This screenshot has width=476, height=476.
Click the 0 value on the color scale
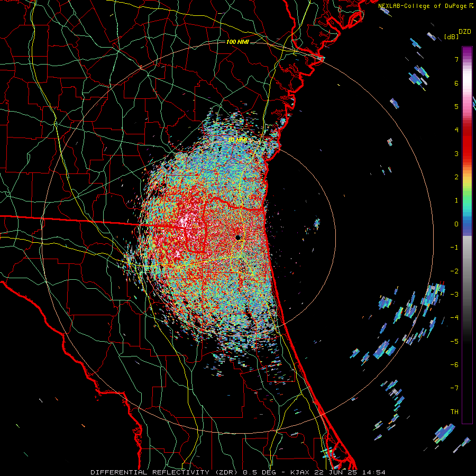(x=456, y=224)
